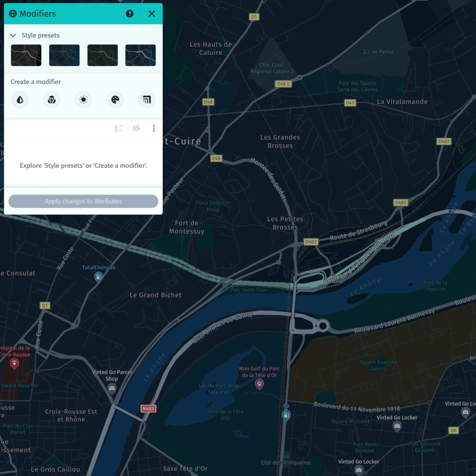
Task: Toggle visibility of all modifiers
Action: tap(136, 128)
